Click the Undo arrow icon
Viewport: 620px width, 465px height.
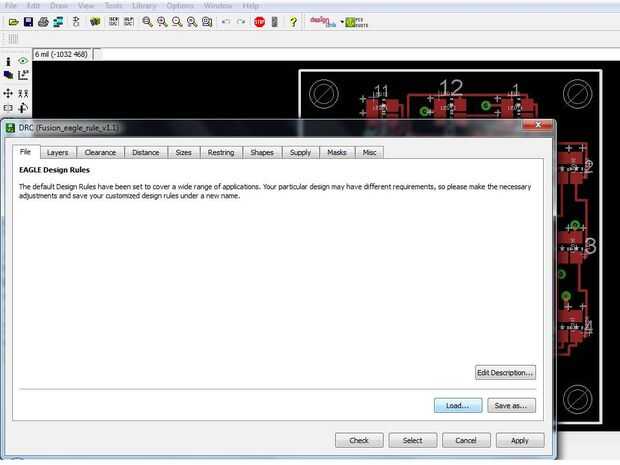tap(226, 22)
